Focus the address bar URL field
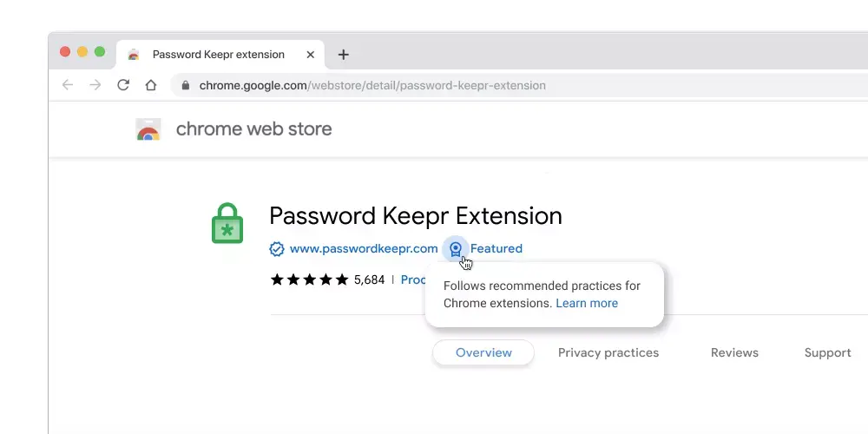This screenshot has height=434, width=868. click(520, 85)
